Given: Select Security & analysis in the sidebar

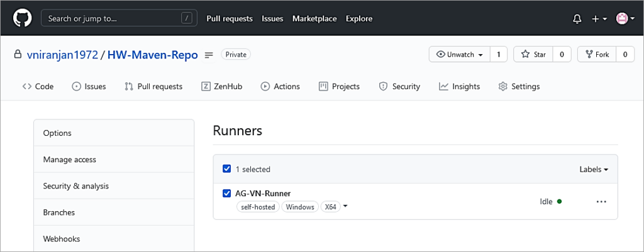Looking at the screenshot, I should point(114,186).
